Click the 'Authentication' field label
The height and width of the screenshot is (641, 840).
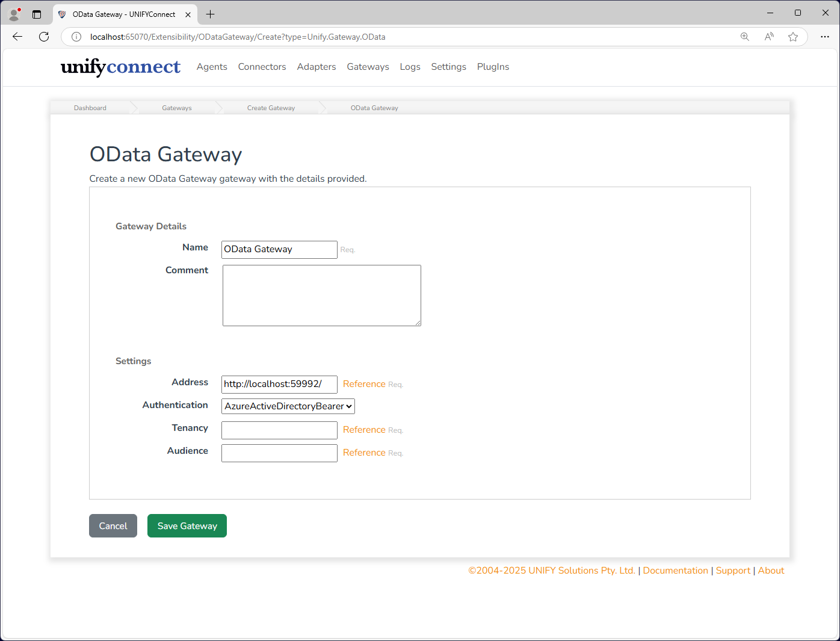click(175, 405)
